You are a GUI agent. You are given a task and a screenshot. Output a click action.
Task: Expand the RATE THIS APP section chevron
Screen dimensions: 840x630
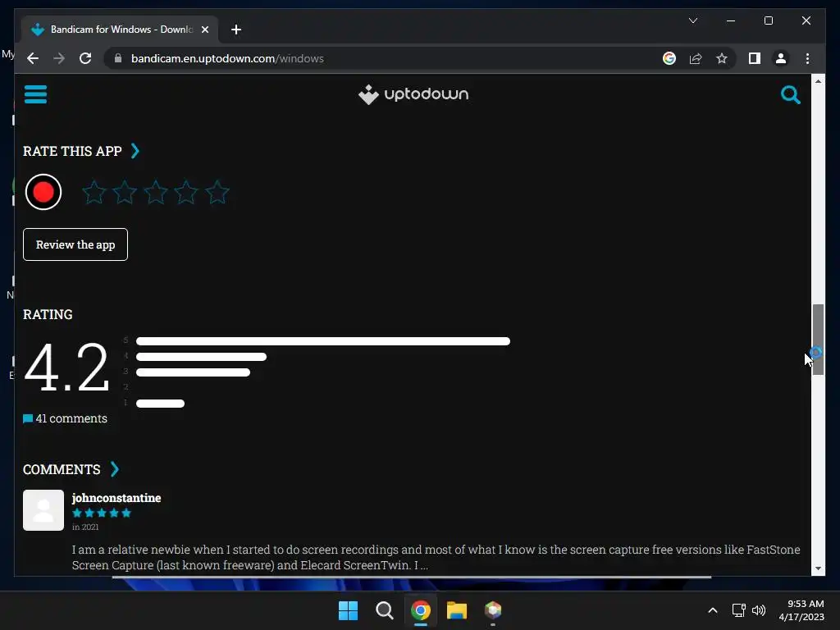tap(135, 151)
